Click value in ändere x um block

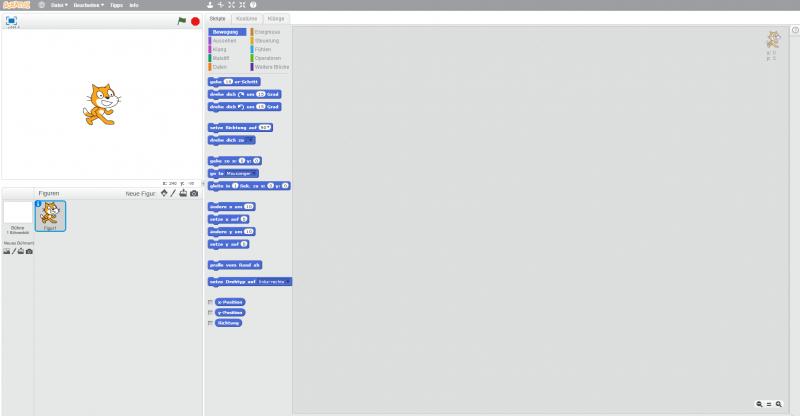coord(248,207)
